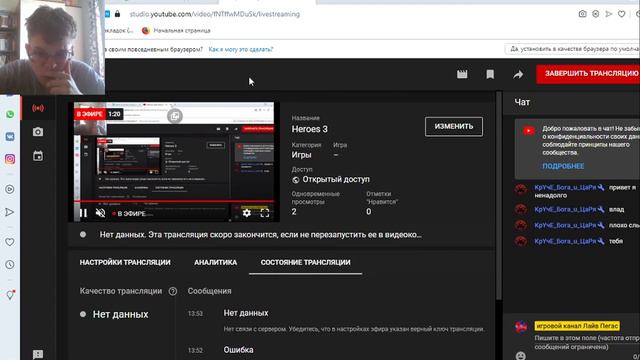This screenshot has height=360, width=640.
Task: Switch to АНАЛИТИКА tab
Action: click(x=216, y=262)
